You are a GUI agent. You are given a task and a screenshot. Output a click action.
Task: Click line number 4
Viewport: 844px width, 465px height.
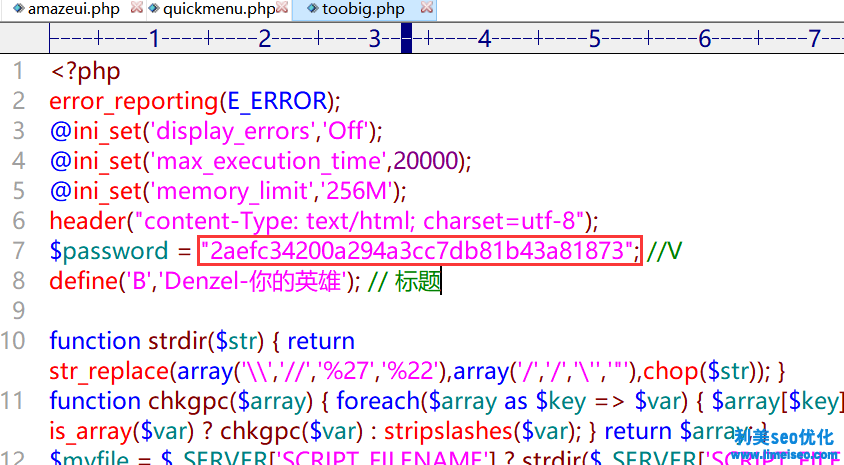point(18,161)
